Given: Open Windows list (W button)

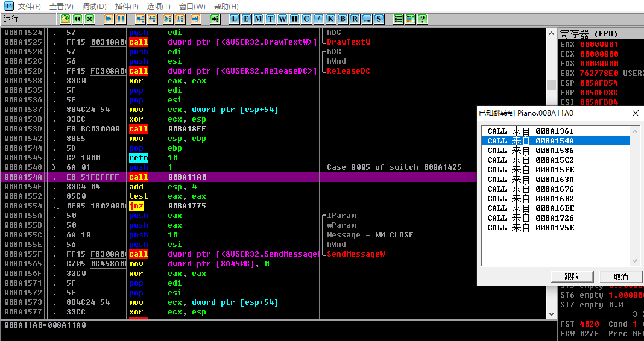Looking at the screenshot, I should tap(282, 19).
